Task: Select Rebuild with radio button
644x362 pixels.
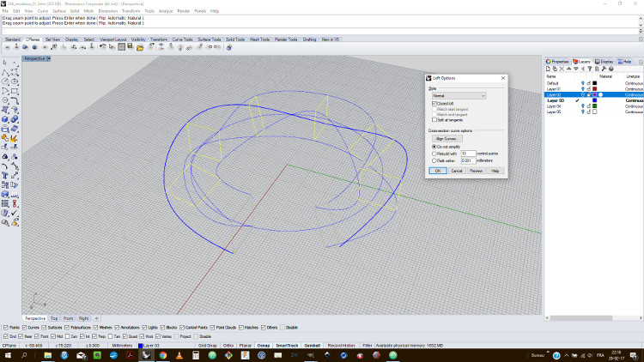Action: [434, 154]
